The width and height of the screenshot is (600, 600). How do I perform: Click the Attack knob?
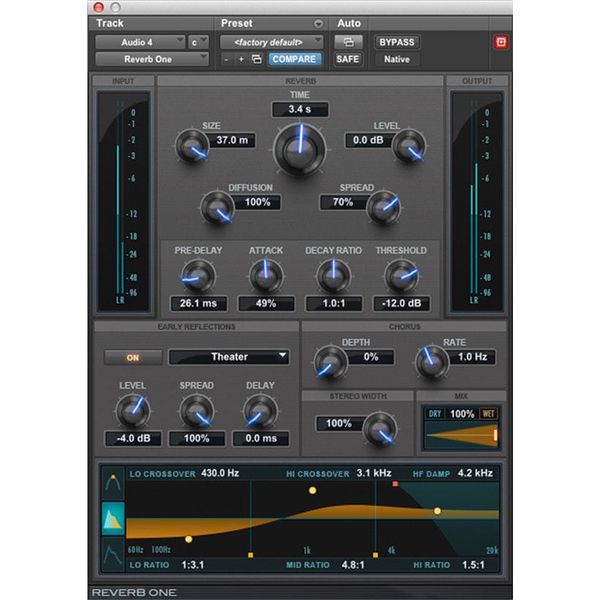(x=266, y=276)
